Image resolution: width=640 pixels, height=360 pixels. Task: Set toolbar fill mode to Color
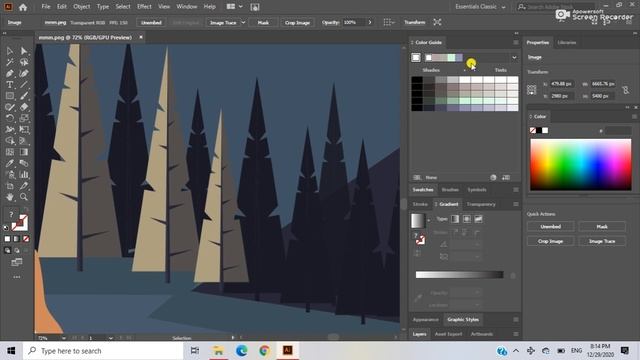[x=7, y=239]
